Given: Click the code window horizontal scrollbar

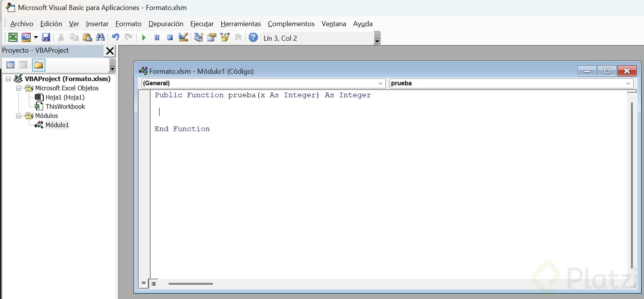Looking at the screenshot, I should [191, 284].
